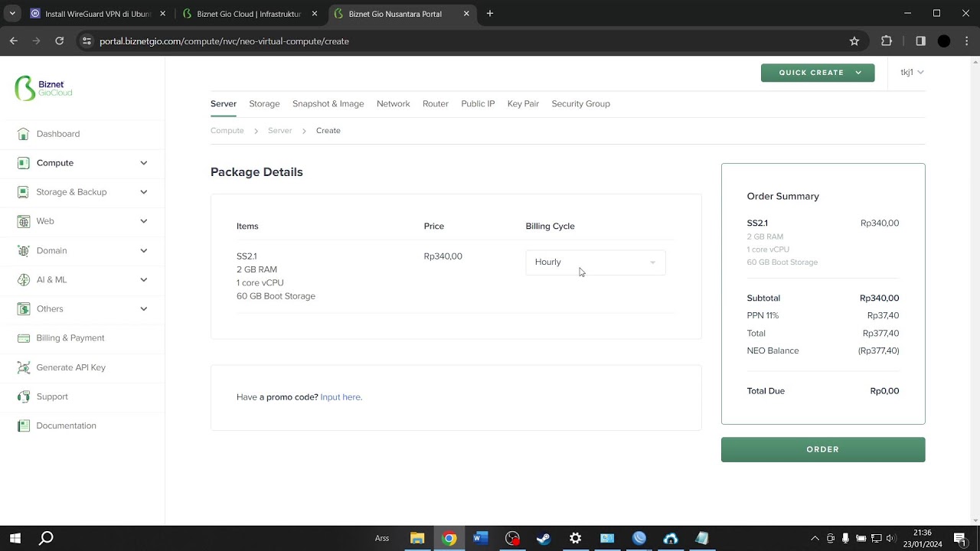Click 'PPN 11%' in Order Summary

click(763, 316)
